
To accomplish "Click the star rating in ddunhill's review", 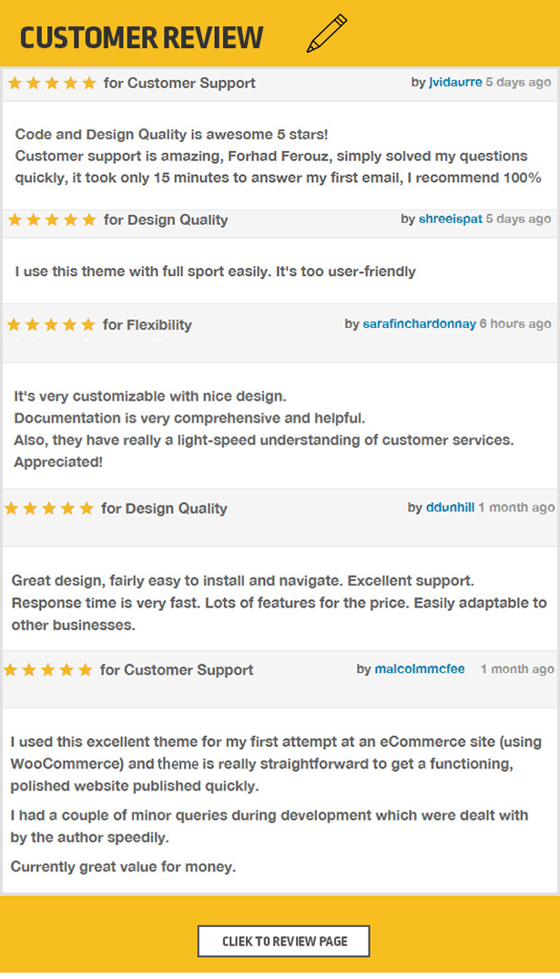I will (48, 508).
